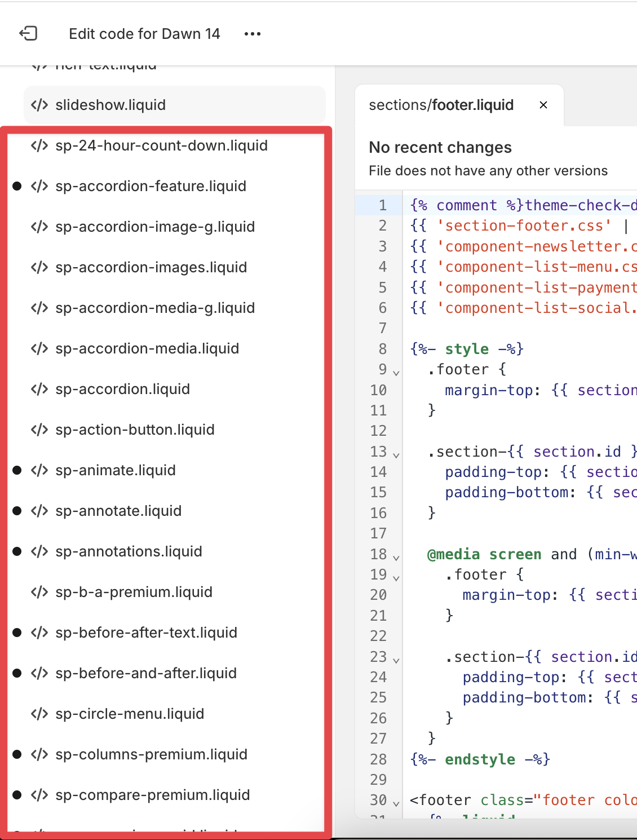Click code icon beside sp-accordion-feature.liquid
This screenshot has width=637, height=840.
(x=39, y=186)
